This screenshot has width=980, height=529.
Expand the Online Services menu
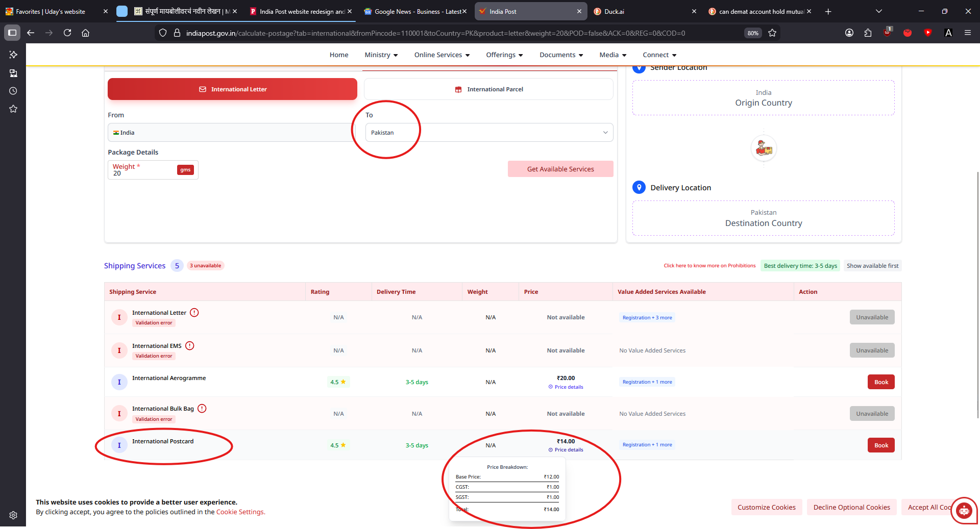[x=442, y=55]
